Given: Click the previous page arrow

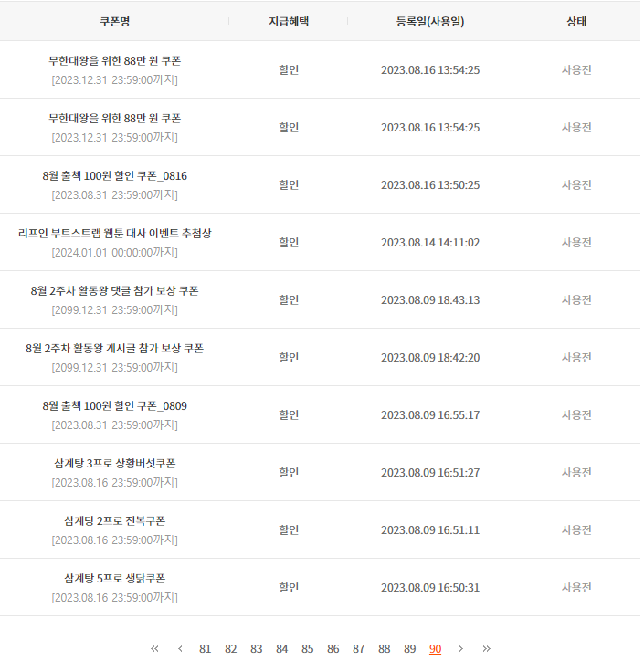Looking at the screenshot, I should (180, 648).
